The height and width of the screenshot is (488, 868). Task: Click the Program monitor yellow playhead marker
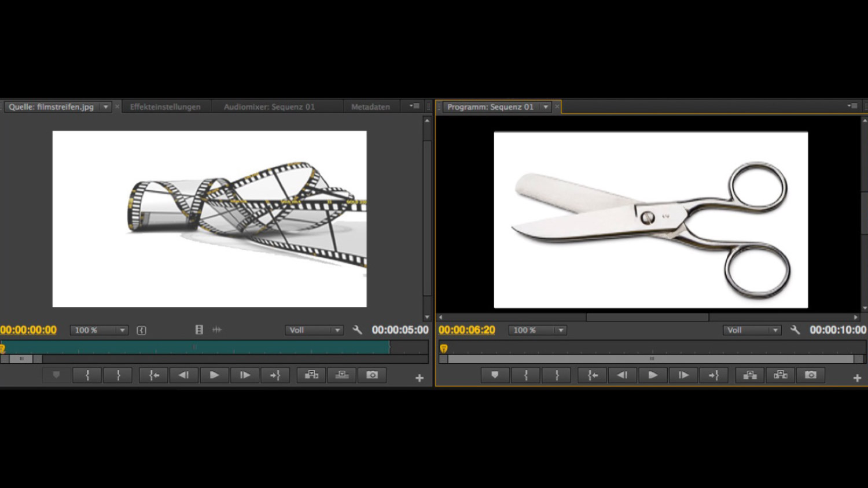point(444,349)
